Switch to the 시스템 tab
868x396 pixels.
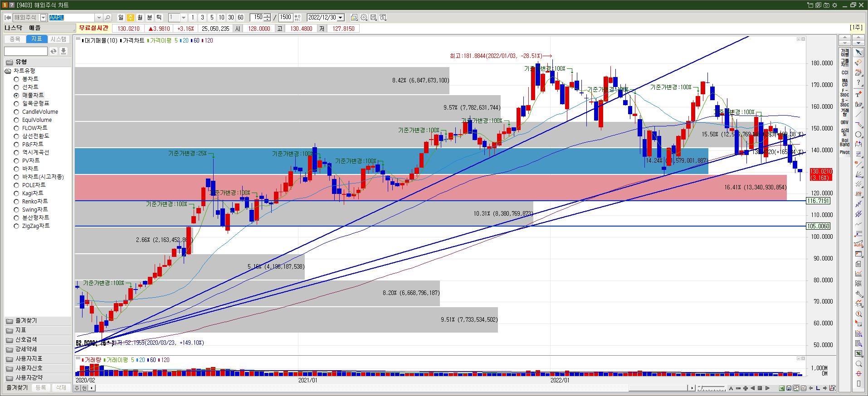pyautogui.click(x=59, y=39)
